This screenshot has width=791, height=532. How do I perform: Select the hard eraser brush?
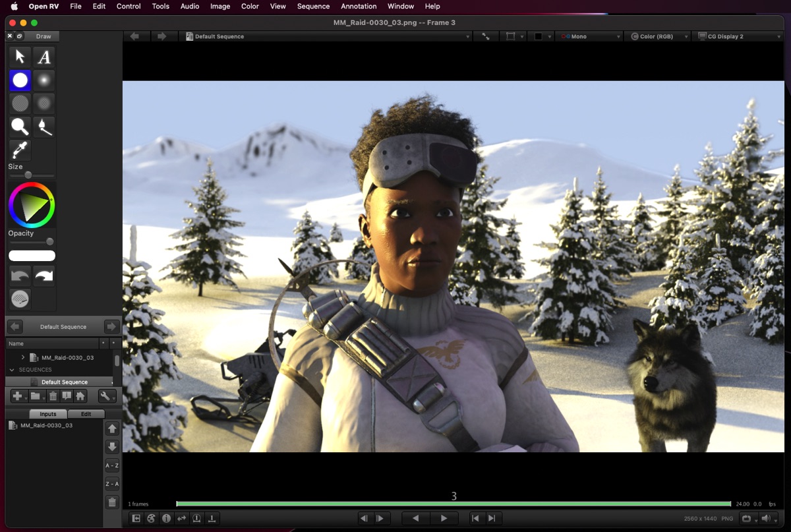pyautogui.click(x=20, y=103)
